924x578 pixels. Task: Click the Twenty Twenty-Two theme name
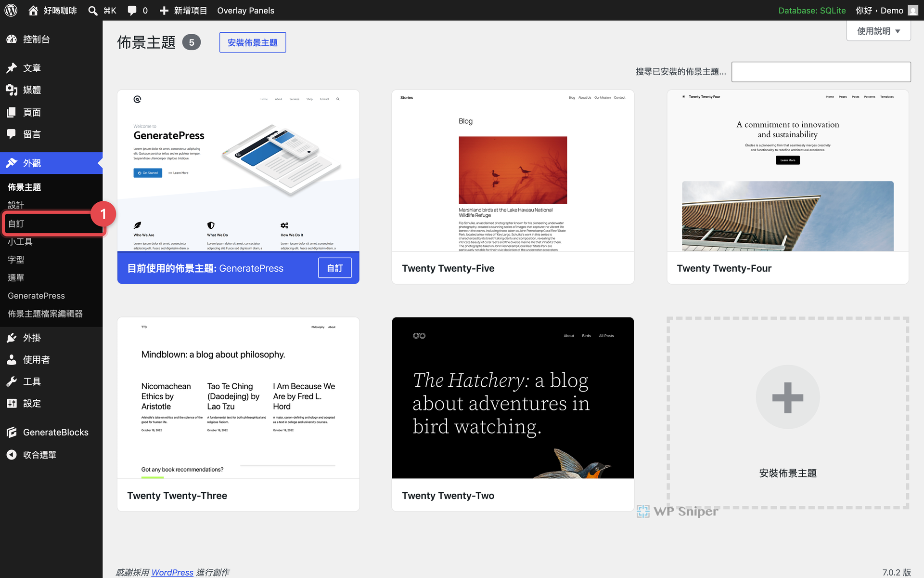(448, 496)
